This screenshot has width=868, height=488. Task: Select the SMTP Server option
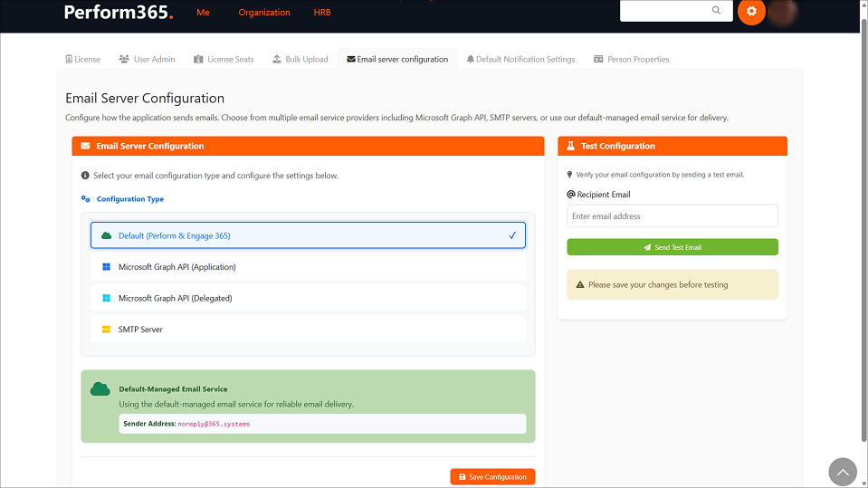pos(308,329)
